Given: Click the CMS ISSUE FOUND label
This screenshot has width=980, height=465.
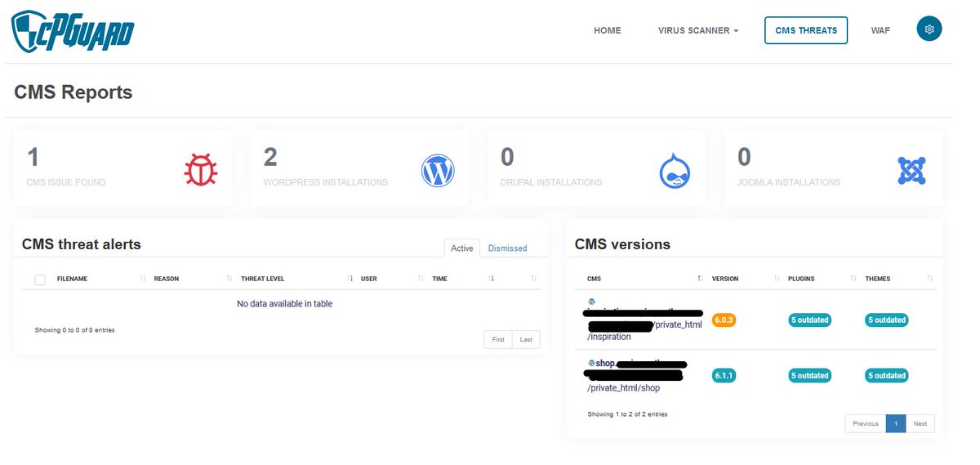Looking at the screenshot, I should point(66,182).
